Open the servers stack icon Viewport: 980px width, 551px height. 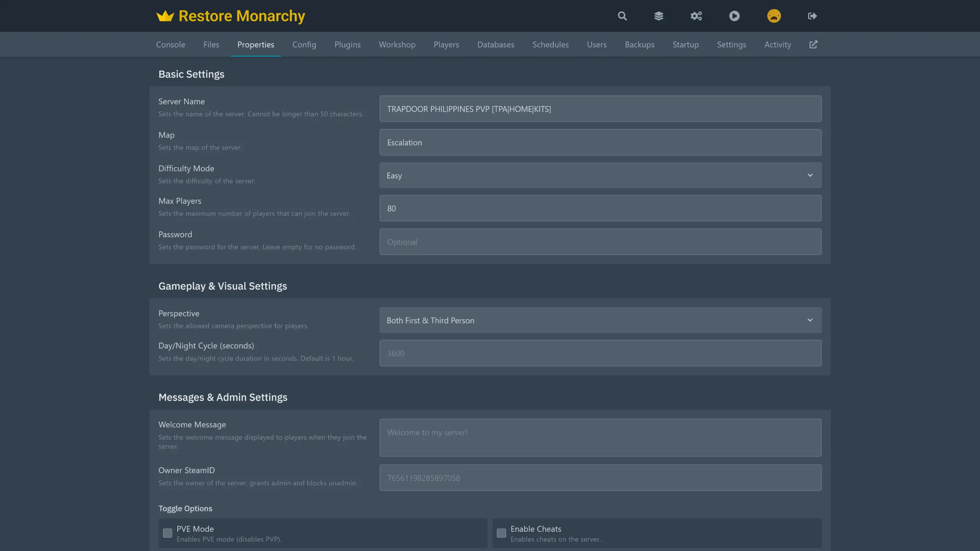click(658, 16)
